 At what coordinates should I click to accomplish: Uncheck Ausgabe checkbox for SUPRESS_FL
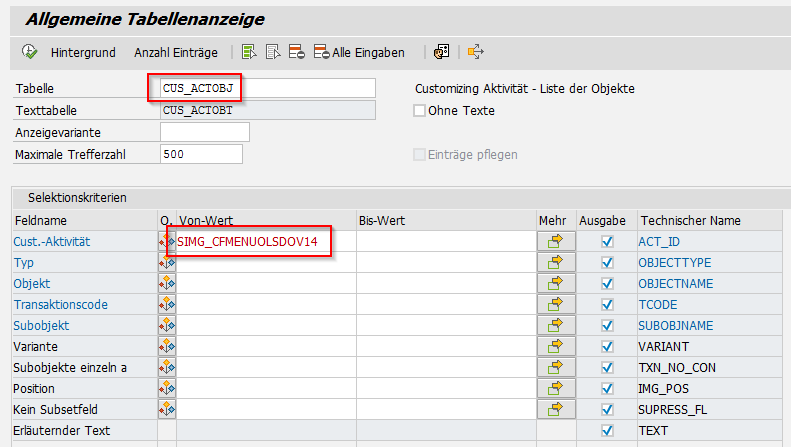pyautogui.click(x=607, y=410)
